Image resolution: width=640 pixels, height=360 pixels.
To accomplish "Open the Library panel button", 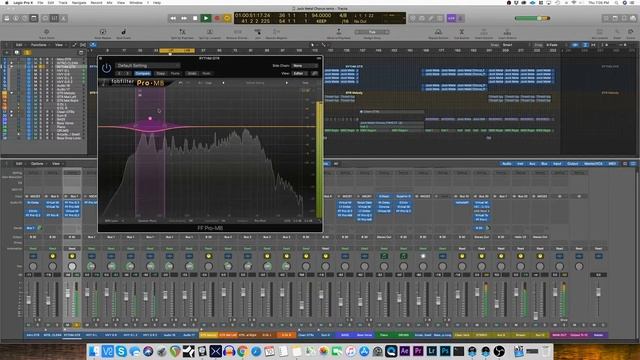I will point(7,18).
